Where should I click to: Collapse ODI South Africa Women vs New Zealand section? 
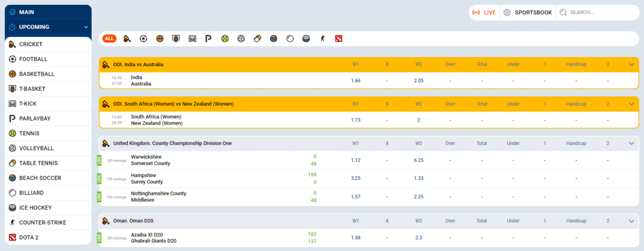(631, 104)
